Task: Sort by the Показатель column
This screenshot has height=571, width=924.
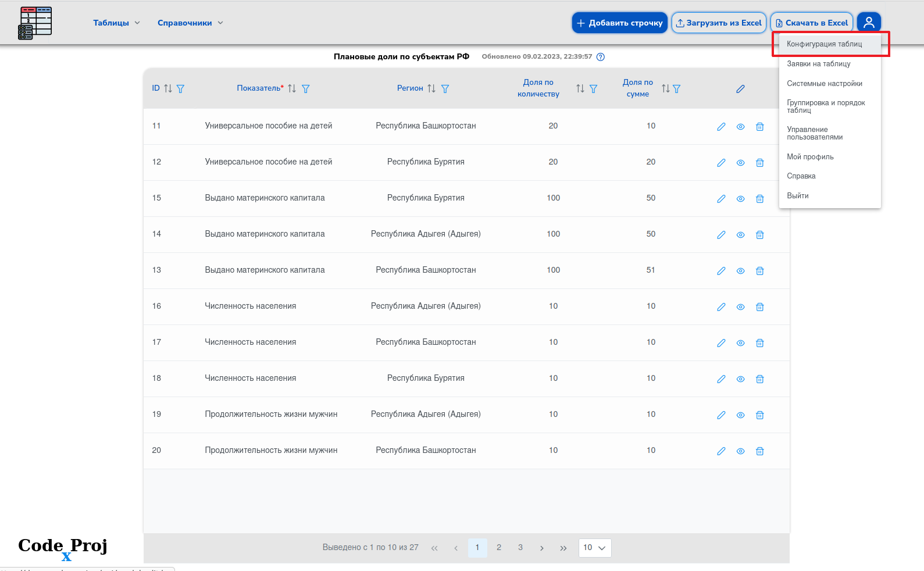Action: [292, 88]
